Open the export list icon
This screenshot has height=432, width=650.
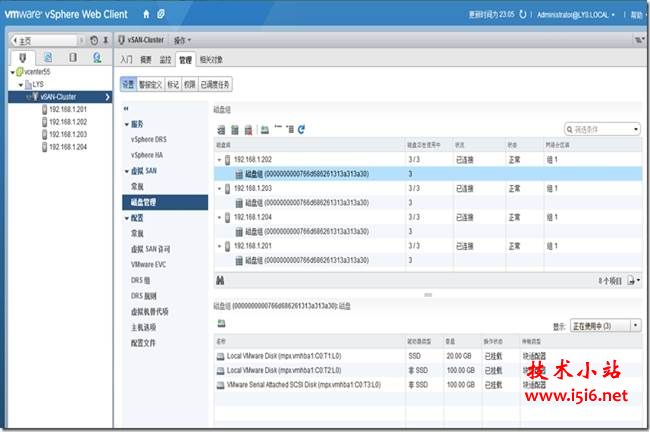click(633, 281)
